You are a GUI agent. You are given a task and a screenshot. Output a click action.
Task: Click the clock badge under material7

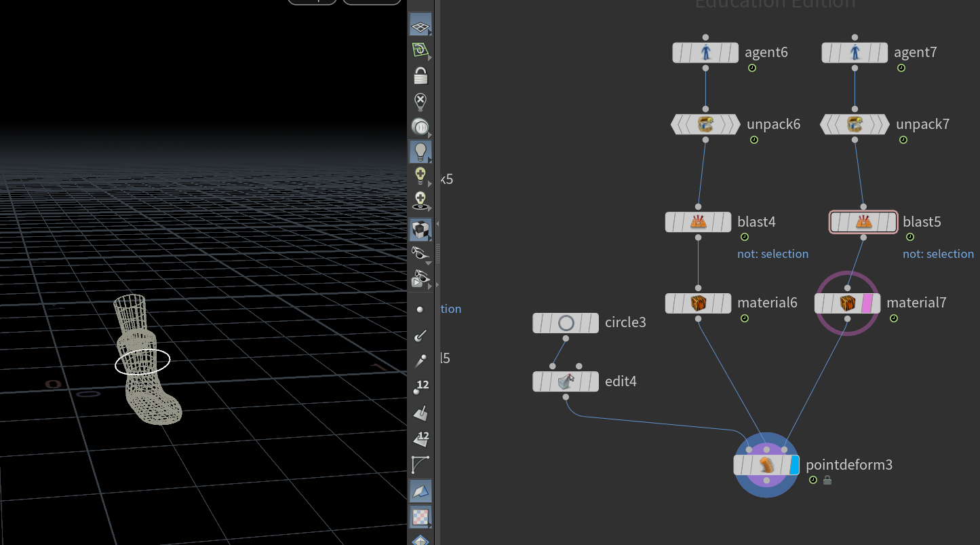[x=893, y=318]
